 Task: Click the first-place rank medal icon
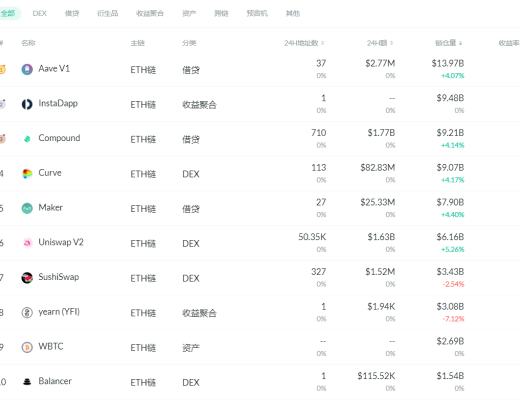[2, 69]
